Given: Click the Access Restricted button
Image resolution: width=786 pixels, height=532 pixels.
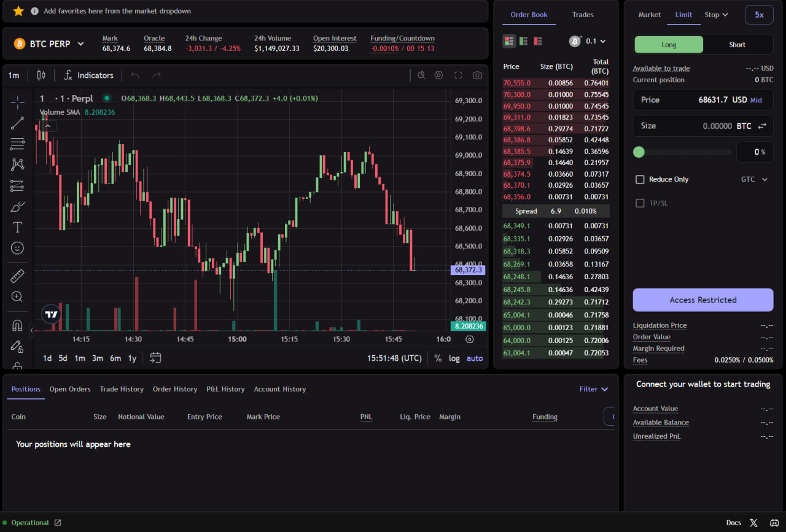Looking at the screenshot, I should click(x=703, y=300).
